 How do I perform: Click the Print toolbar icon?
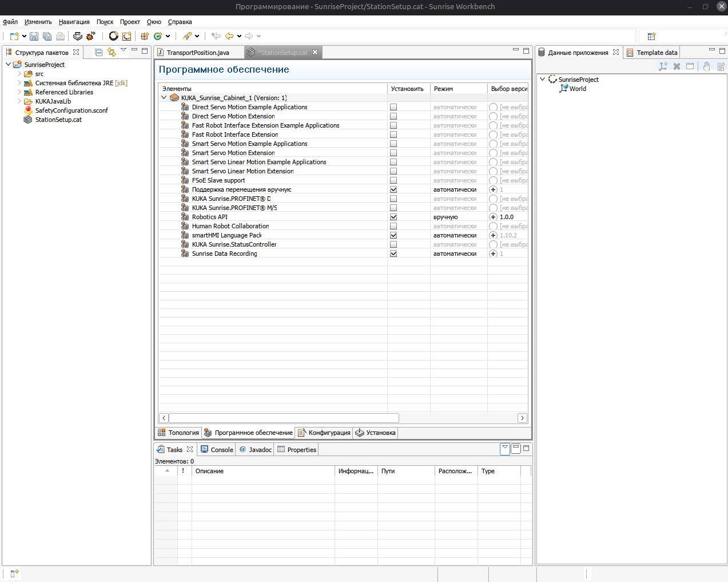[60, 36]
